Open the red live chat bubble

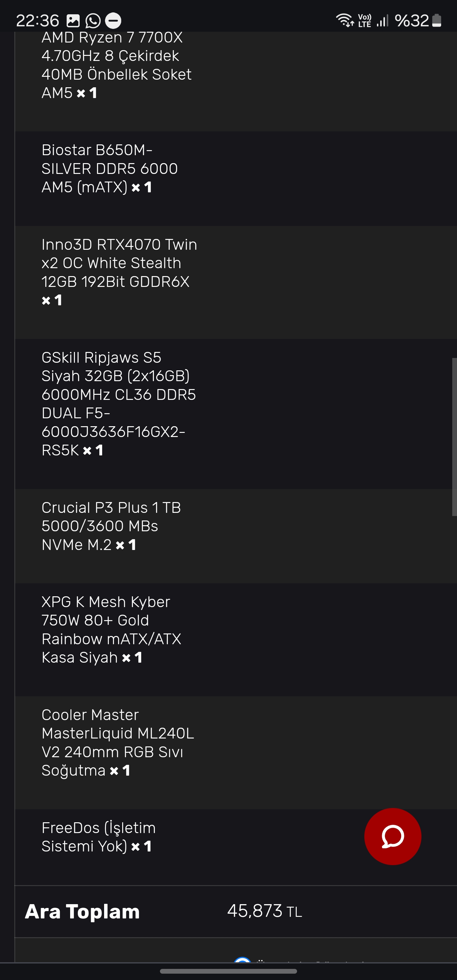[x=392, y=836]
